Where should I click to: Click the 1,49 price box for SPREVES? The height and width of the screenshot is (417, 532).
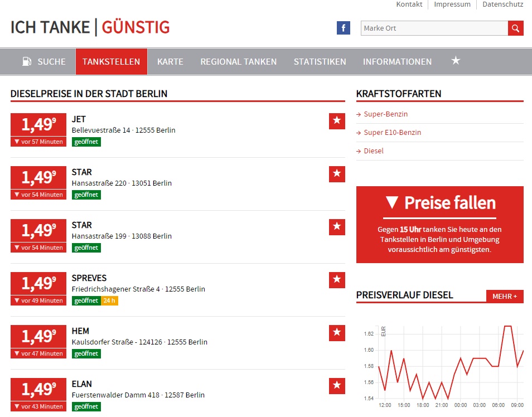click(x=38, y=284)
